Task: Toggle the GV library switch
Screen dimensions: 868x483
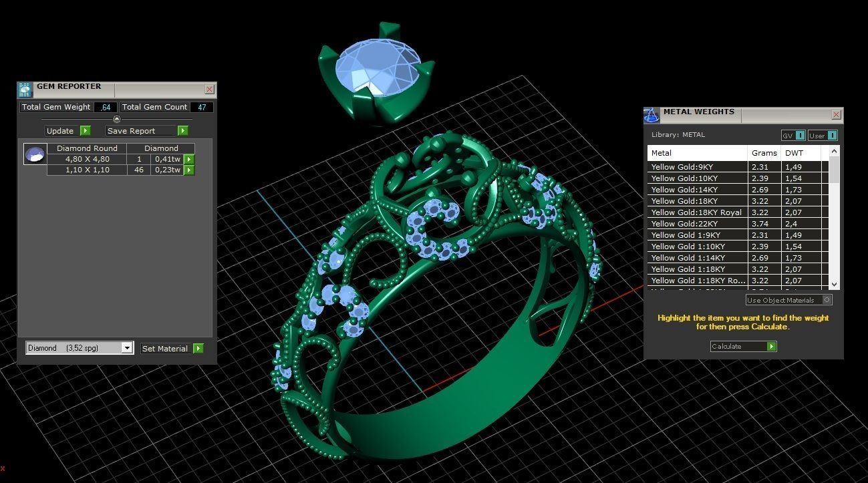Action: pyautogui.click(x=793, y=136)
